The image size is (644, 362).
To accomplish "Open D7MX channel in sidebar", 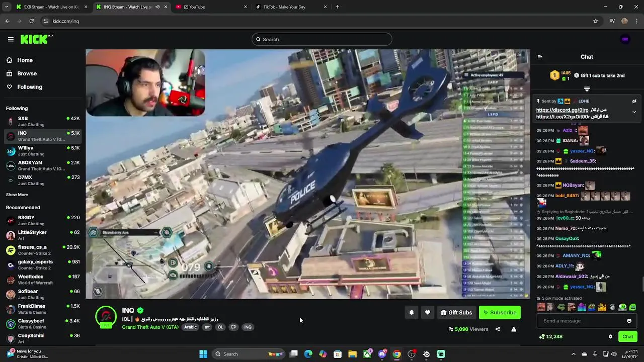I will [x=43, y=180].
